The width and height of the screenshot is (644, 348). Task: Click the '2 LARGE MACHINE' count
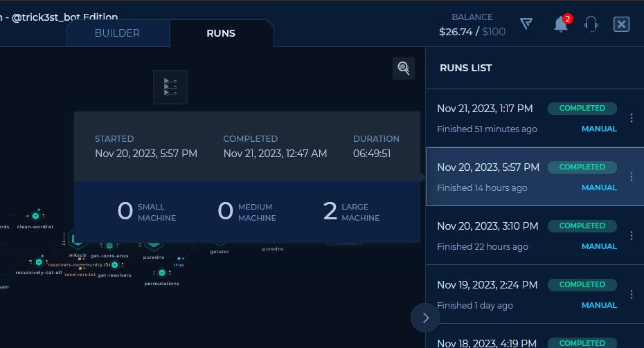351,212
